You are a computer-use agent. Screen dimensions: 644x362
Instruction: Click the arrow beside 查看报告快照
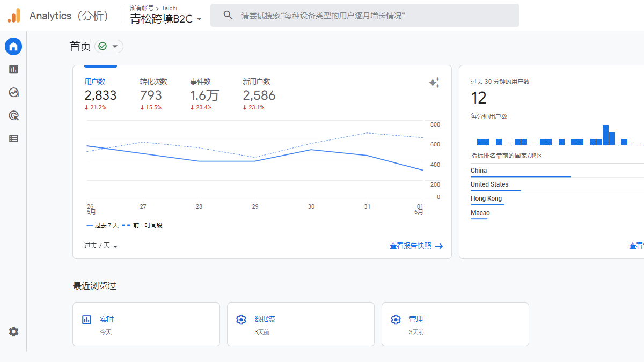click(x=439, y=246)
